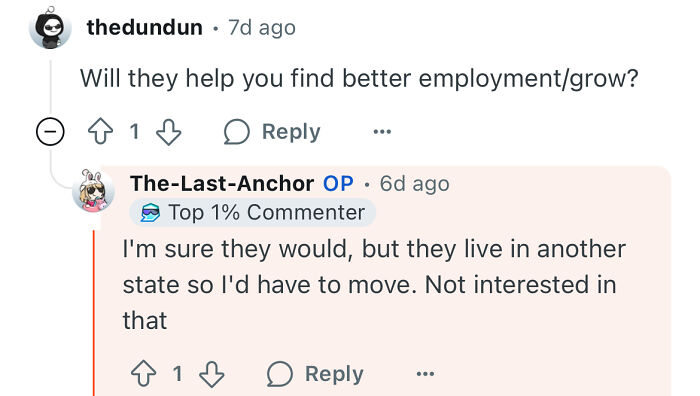Downvote The-Last-Anchor's reply

click(212, 374)
